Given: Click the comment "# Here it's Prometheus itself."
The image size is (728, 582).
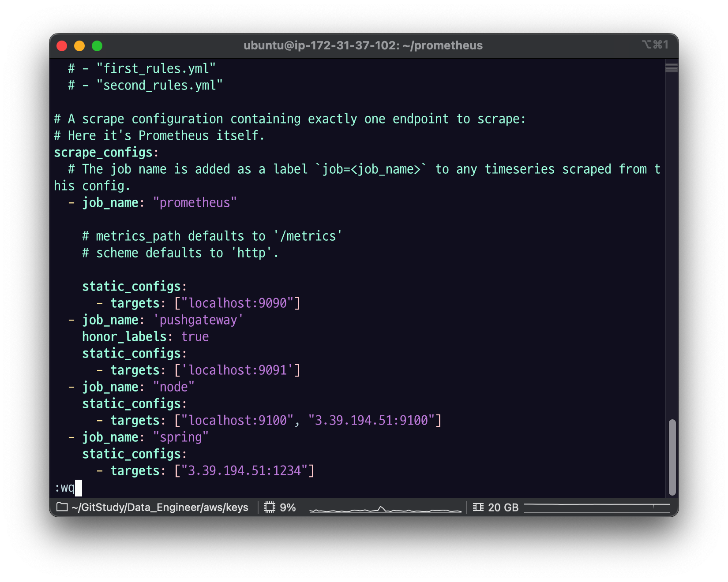Looking at the screenshot, I should point(159,136).
